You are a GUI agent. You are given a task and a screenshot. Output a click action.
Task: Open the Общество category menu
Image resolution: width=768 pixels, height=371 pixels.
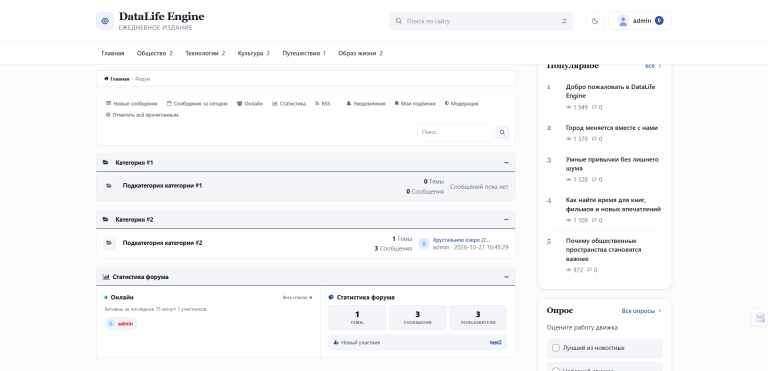(154, 53)
